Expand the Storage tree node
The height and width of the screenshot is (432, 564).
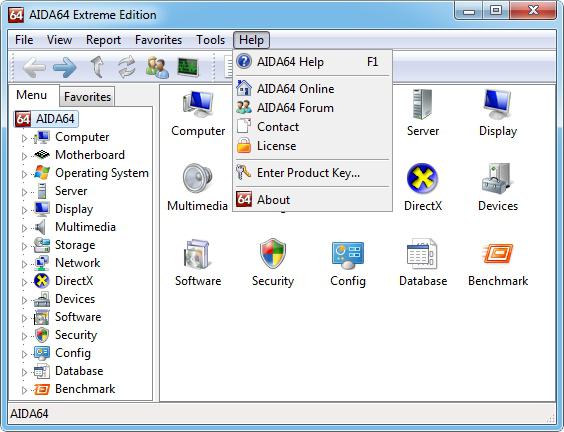pyautogui.click(x=24, y=246)
